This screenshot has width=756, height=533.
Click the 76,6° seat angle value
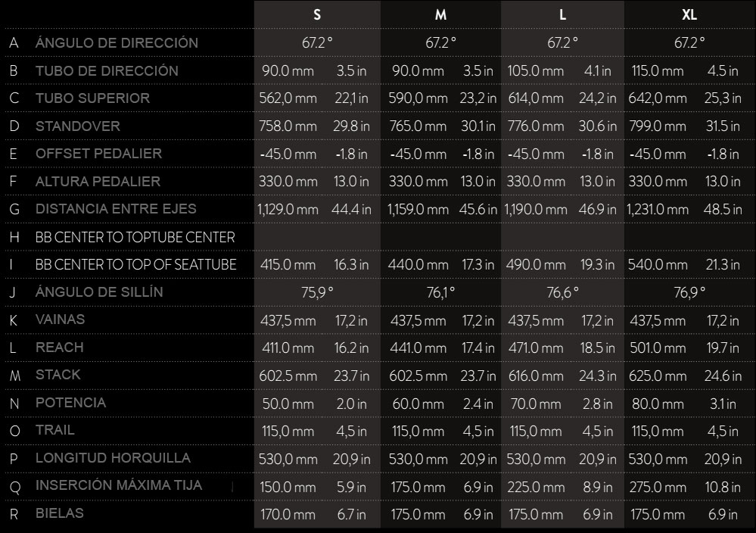pos(562,292)
